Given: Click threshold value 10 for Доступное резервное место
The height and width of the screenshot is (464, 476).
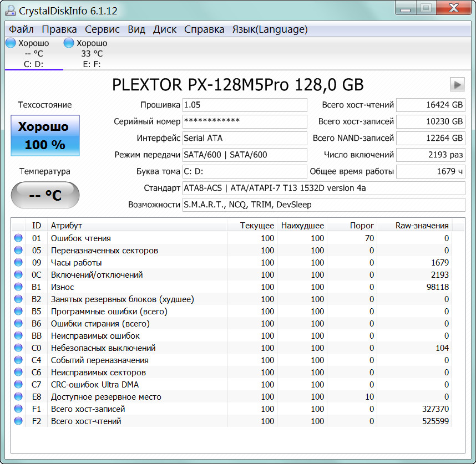Looking at the screenshot, I should point(369,397).
